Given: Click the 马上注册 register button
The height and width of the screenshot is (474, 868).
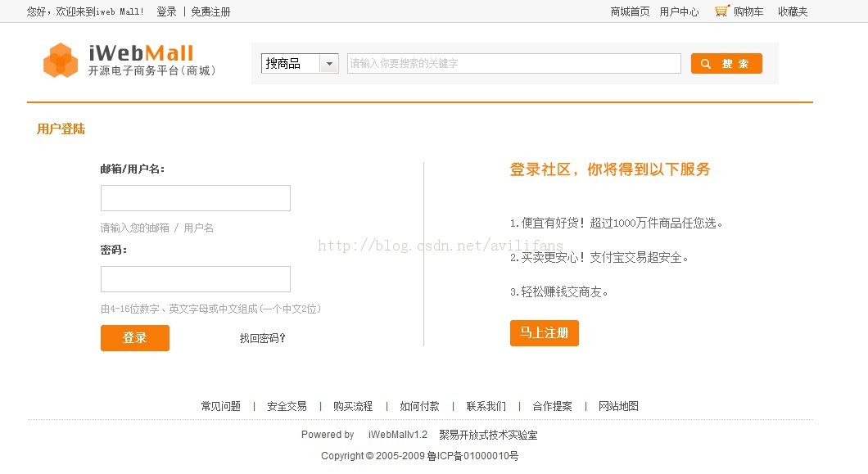Looking at the screenshot, I should click(x=545, y=333).
